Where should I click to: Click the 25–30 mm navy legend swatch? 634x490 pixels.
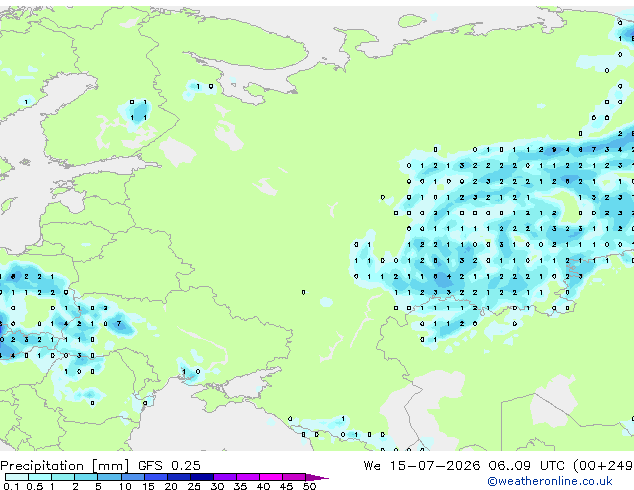201,477
